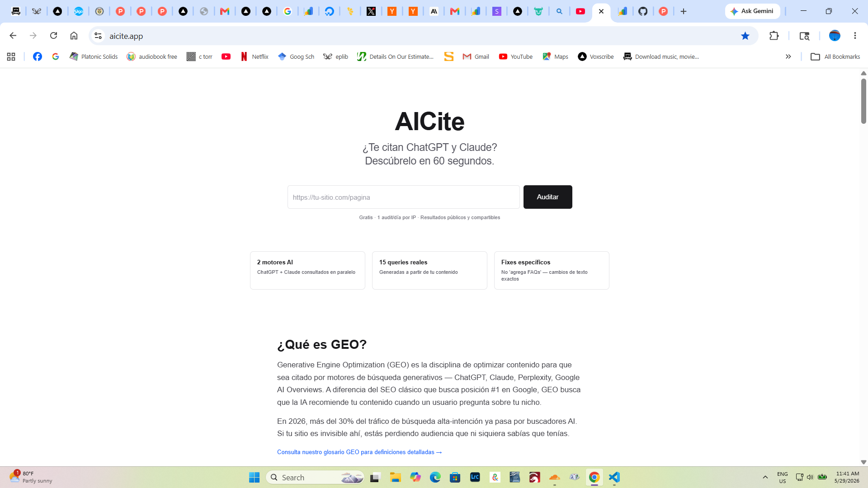
Task: Open the orange S bookmark icon
Action: (x=448, y=56)
